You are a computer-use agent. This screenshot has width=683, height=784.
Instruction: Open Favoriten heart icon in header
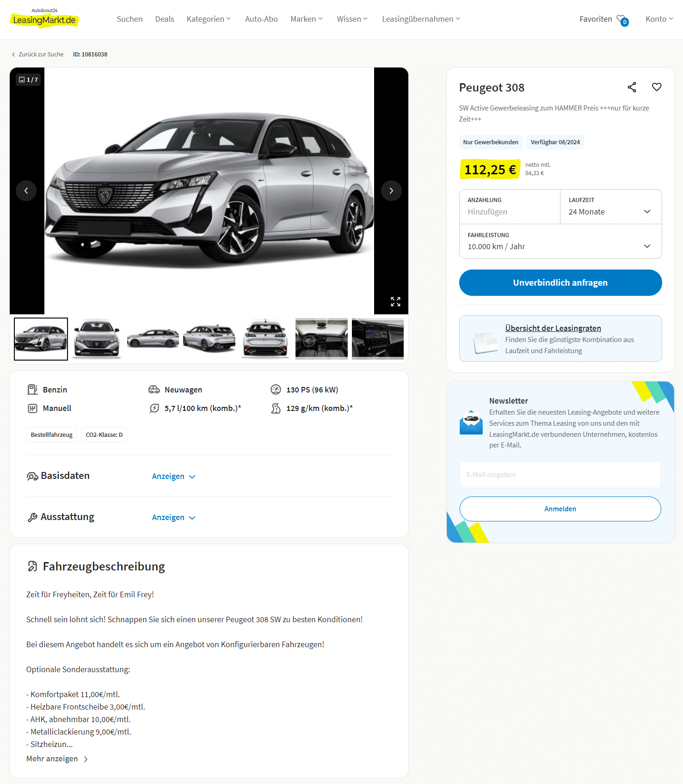click(622, 19)
